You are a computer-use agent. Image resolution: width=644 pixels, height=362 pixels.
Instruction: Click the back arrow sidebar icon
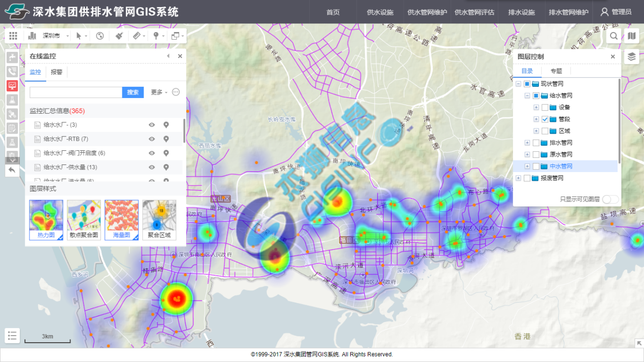point(12,170)
